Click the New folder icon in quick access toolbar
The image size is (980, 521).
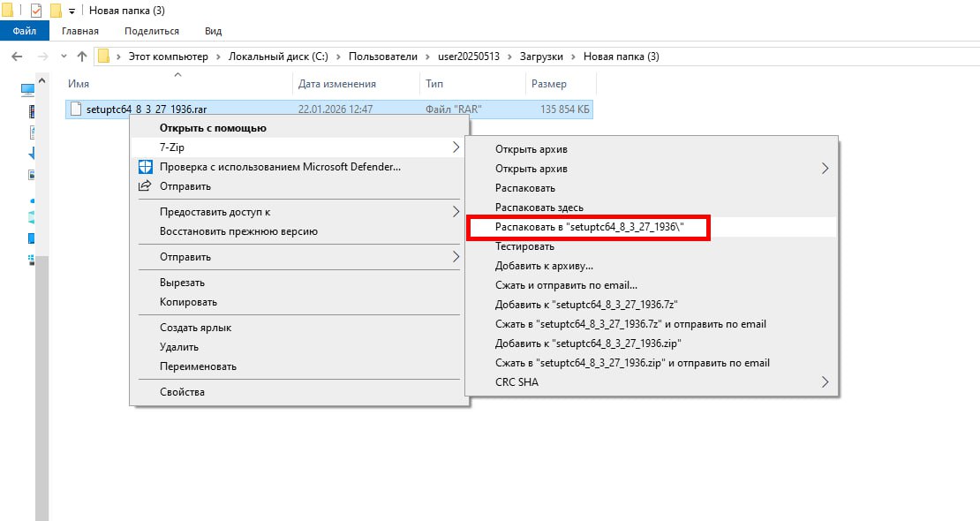tap(56, 11)
